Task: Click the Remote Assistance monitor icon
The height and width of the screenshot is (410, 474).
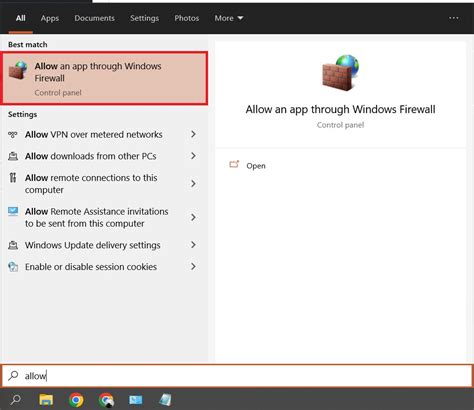Action: click(13, 211)
